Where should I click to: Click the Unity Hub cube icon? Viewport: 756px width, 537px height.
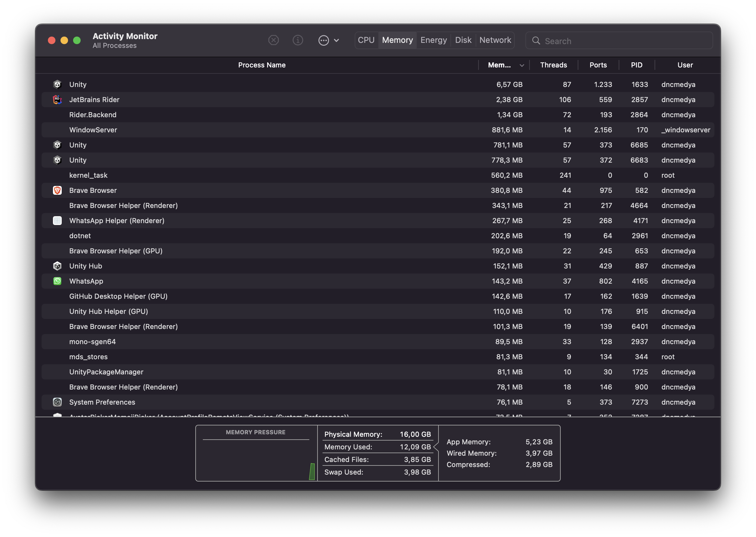coord(57,266)
